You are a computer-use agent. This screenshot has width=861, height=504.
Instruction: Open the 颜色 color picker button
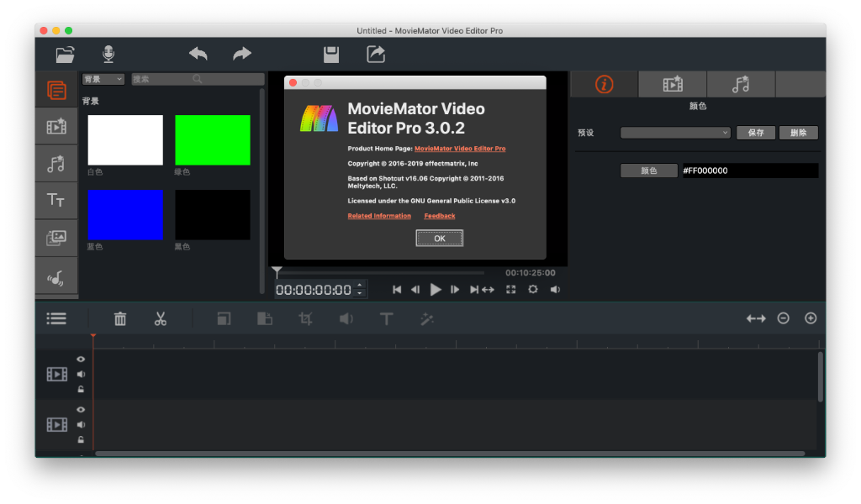(648, 171)
